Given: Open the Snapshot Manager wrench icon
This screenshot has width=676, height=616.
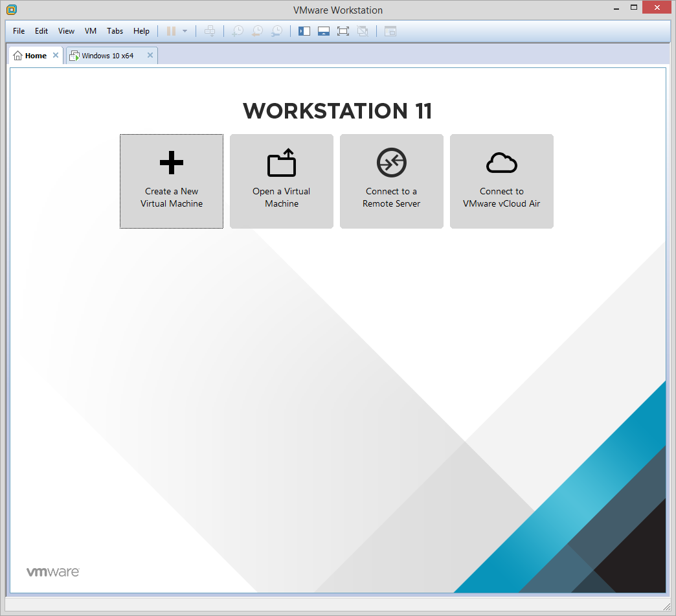Looking at the screenshot, I should click(x=276, y=31).
